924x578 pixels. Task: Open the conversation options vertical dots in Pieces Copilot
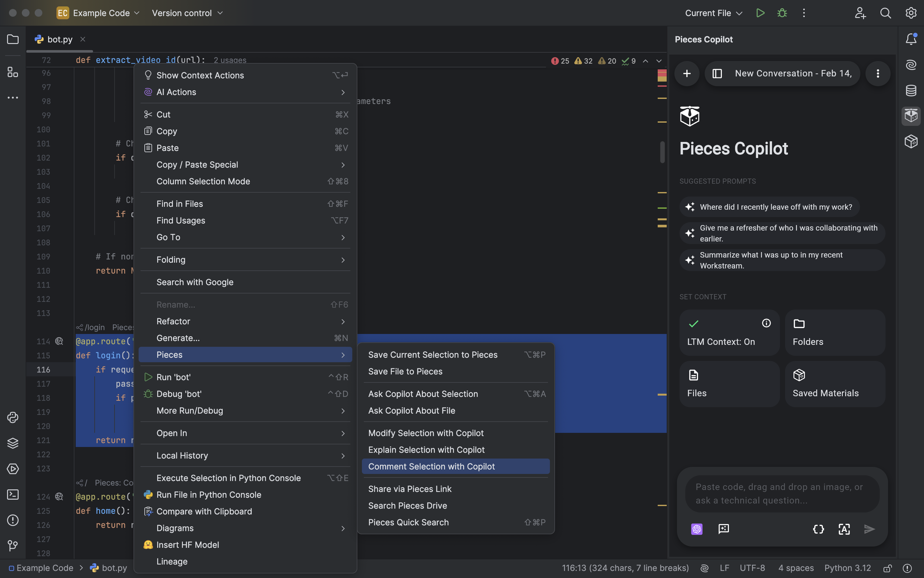pyautogui.click(x=878, y=74)
